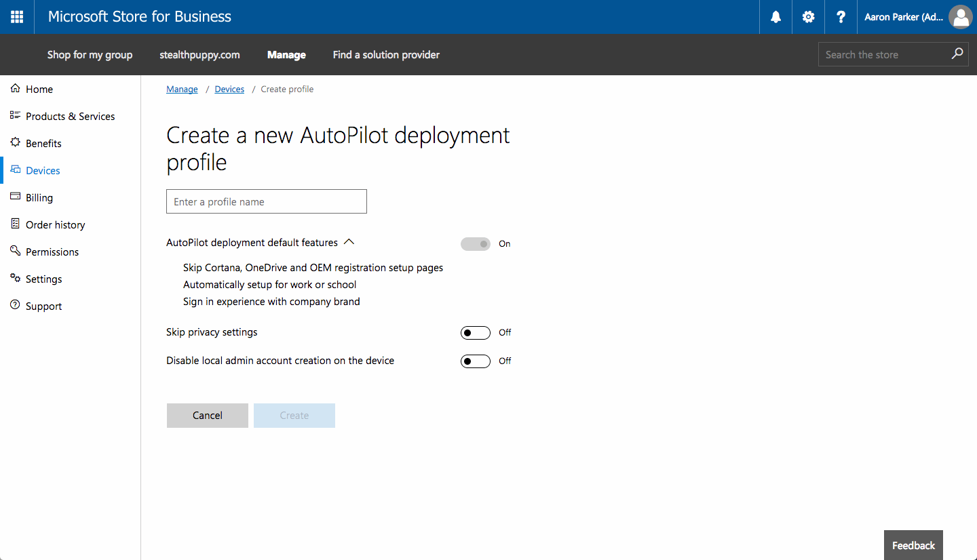Click the profile name input field
The width and height of the screenshot is (977, 560).
pyautogui.click(x=267, y=201)
